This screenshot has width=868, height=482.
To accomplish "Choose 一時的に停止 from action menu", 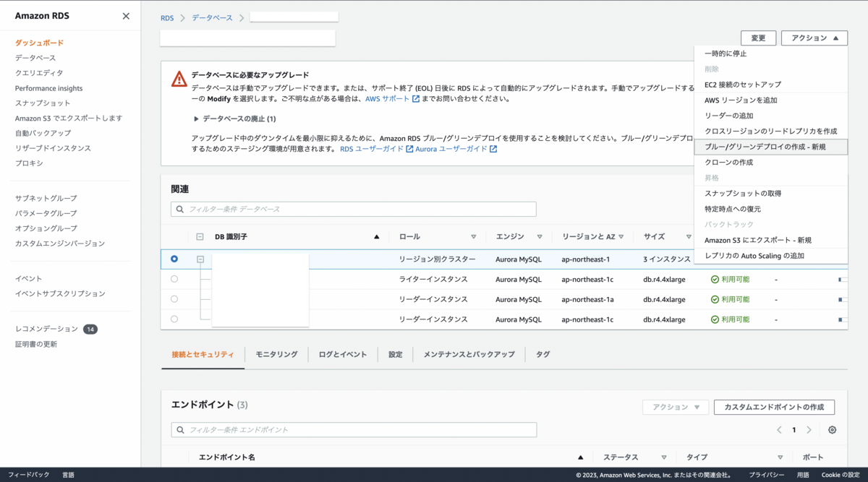I will click(x=770, y=53).
